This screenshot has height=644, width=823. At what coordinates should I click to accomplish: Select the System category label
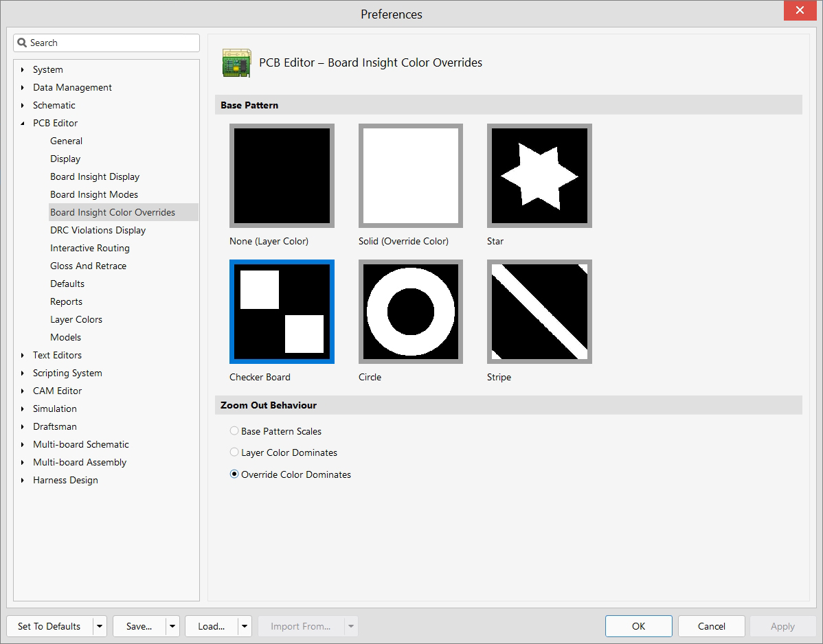[48, 70]
